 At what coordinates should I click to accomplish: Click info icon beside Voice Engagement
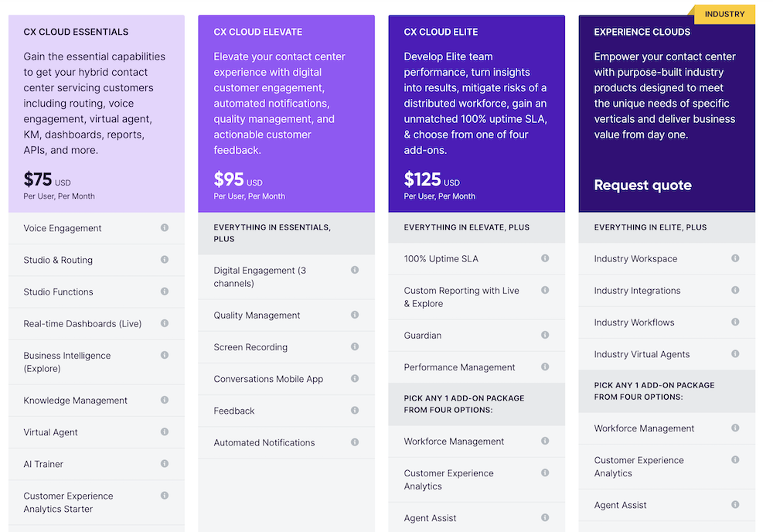165,228
